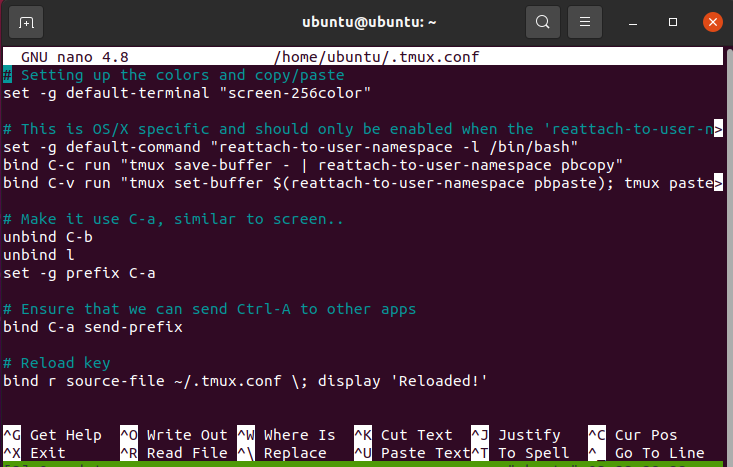The image size is (733, 467).
Task: Minimize the terminal window
Action: click(x=633, y=22)
